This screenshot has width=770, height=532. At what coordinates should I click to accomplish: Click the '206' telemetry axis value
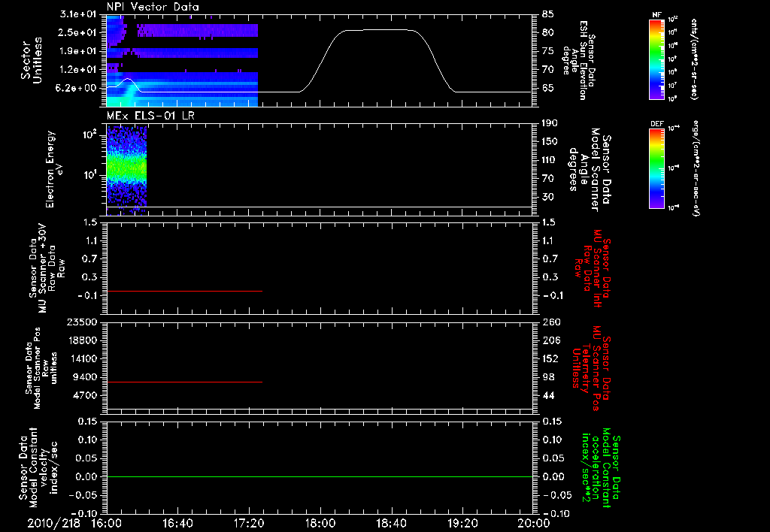pos(551,340)
